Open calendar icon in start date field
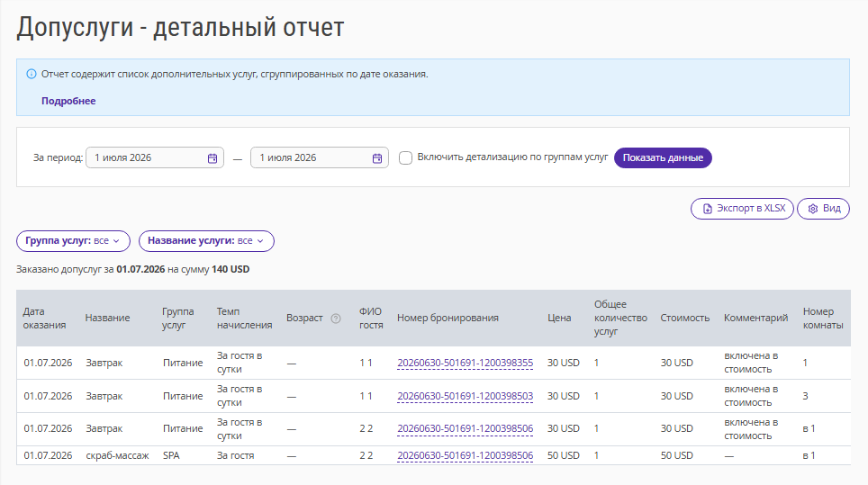The height and width of the screenshot is (485, 868). [x=212, y=158]
